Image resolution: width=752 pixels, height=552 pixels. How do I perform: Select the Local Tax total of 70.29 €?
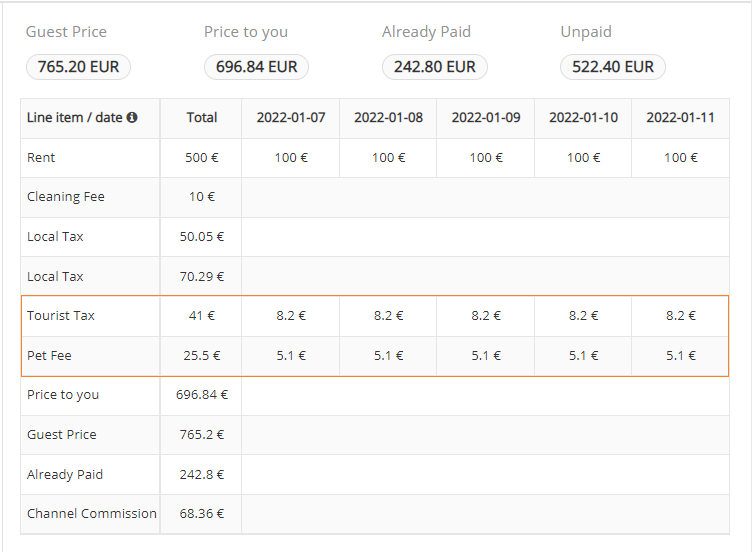(201, 276)
